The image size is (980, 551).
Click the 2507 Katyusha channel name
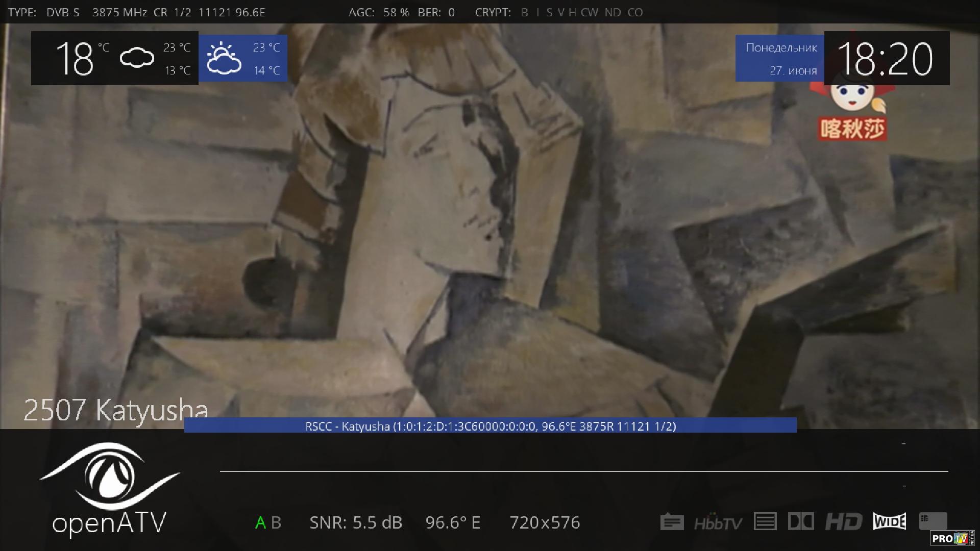tap(116, 410)
